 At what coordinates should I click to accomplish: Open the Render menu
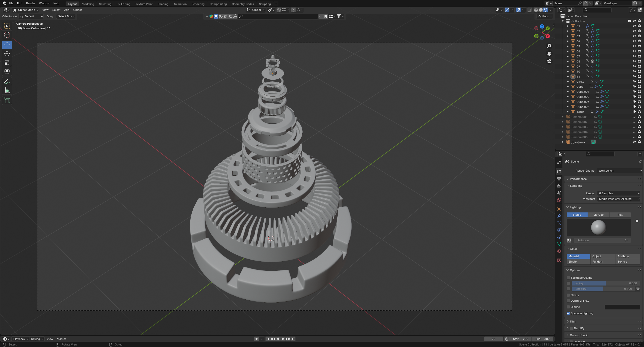point(30,3)
